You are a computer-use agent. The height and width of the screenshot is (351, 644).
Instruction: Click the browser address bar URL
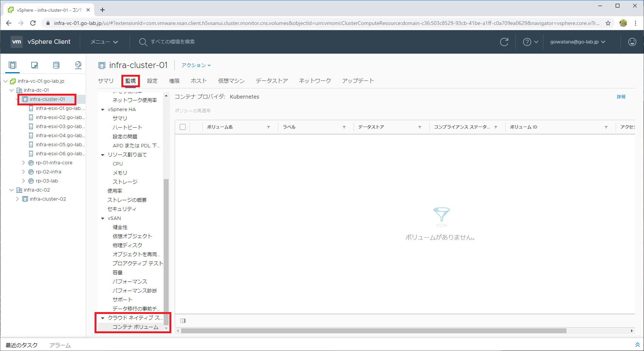tap(326, 23)
